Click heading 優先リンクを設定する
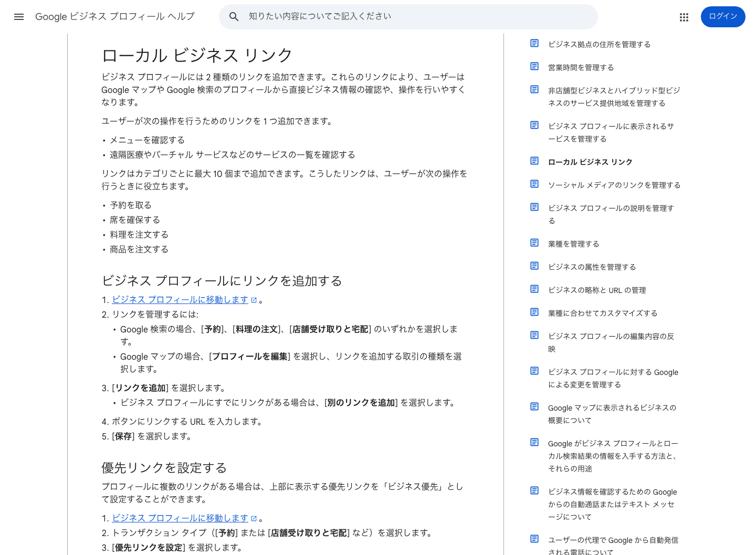Screen dimensions: 756x555 [164, 468]
